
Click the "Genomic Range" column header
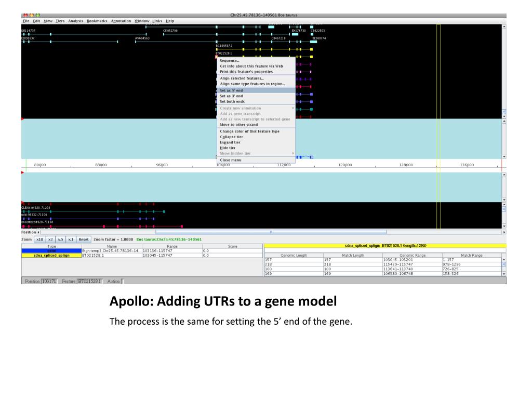pos(413,256)
